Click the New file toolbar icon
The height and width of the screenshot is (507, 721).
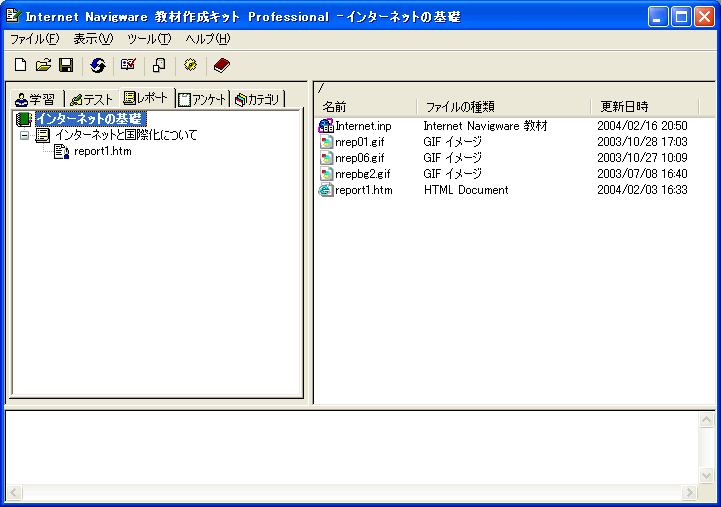click(x=20, y=65)
